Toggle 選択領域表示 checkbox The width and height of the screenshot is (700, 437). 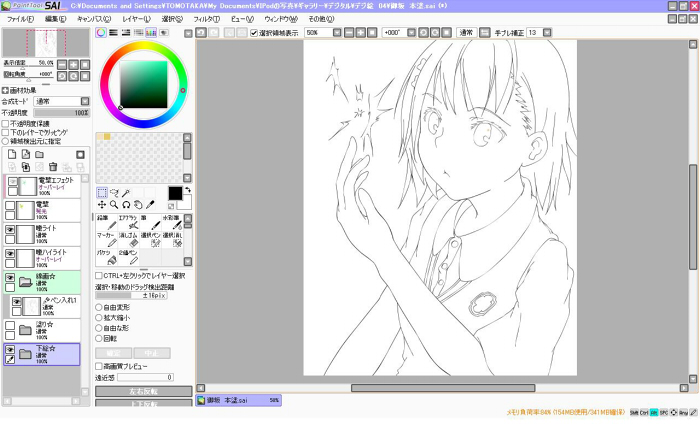tap(254, 33)
